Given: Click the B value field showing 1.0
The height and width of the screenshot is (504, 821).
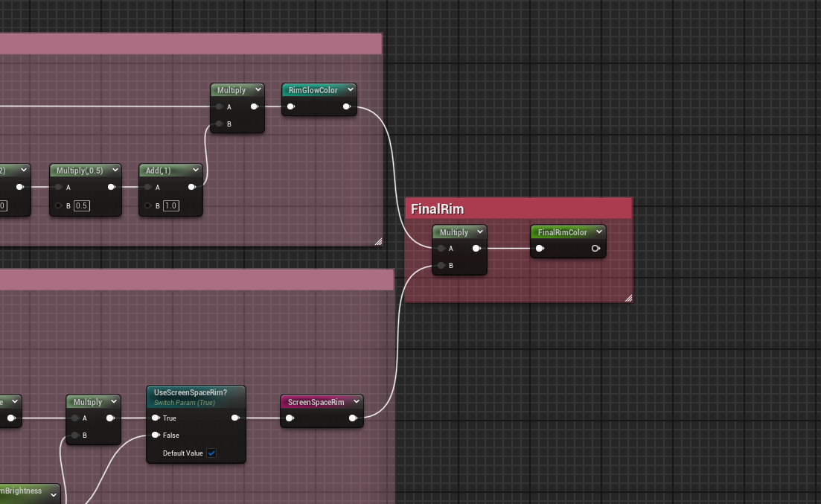Looking at the screenshot, I should pyautogui.click(x=171, y=205).
